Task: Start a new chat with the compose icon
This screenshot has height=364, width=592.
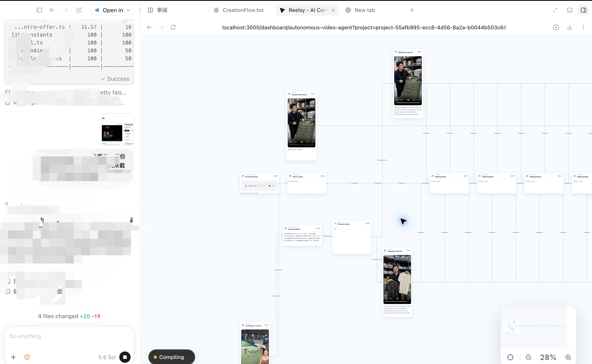Action: 79,10
